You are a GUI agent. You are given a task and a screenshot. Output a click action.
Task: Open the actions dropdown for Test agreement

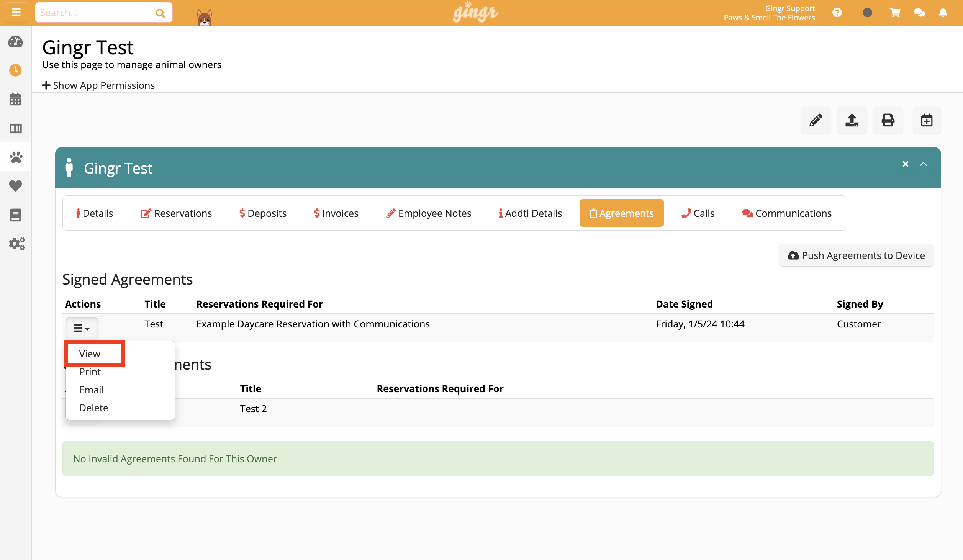[82, 328]
